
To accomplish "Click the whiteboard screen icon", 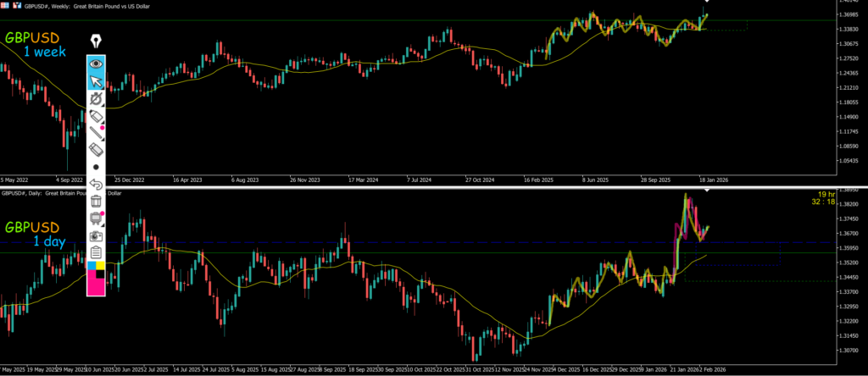I will (x=97, y=218).
